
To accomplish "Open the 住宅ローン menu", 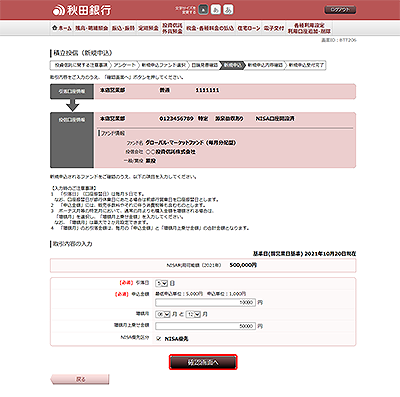I will 249,28.
